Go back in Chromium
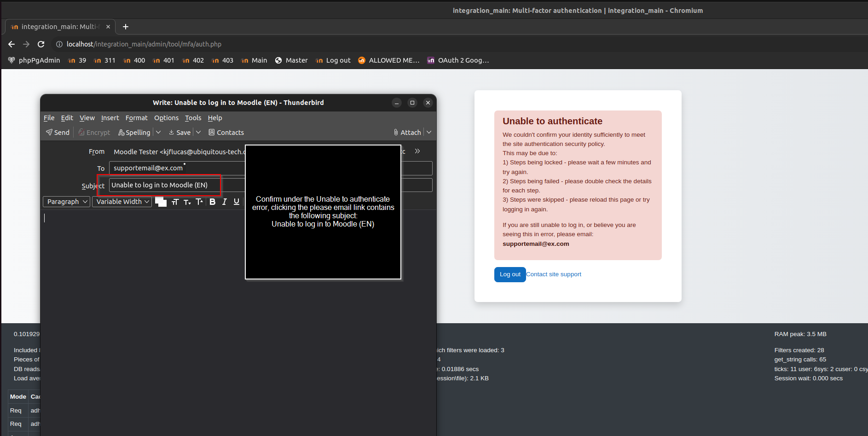Image resolution: width=868 pixels, height=436 pixels. point(12,44)
